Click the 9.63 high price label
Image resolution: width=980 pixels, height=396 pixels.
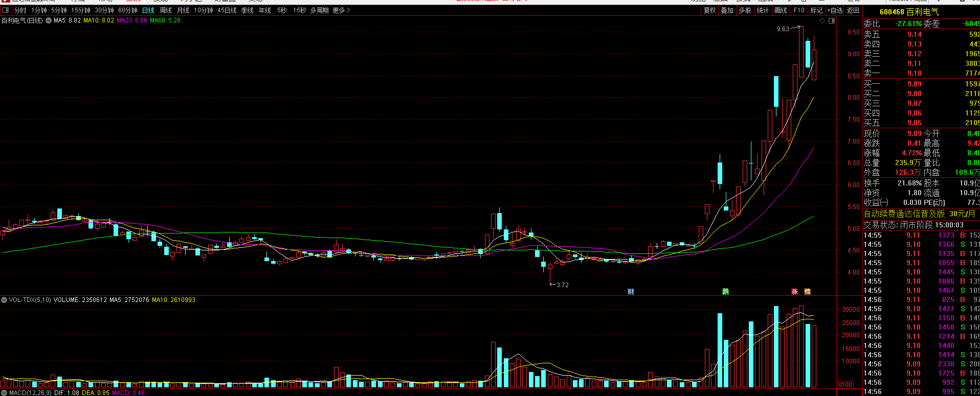[783, 29]
